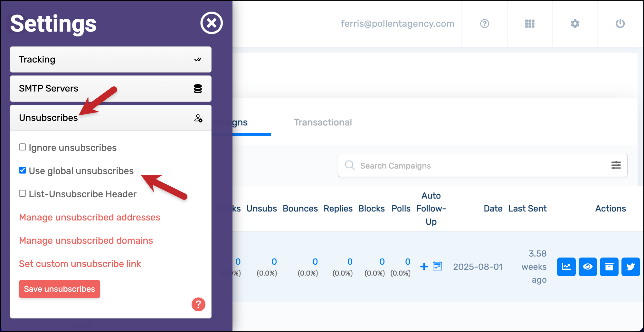Viewport: 644px width, 332px height.
Task: Preview campaign with the eye icon
Action: [588, 267]
